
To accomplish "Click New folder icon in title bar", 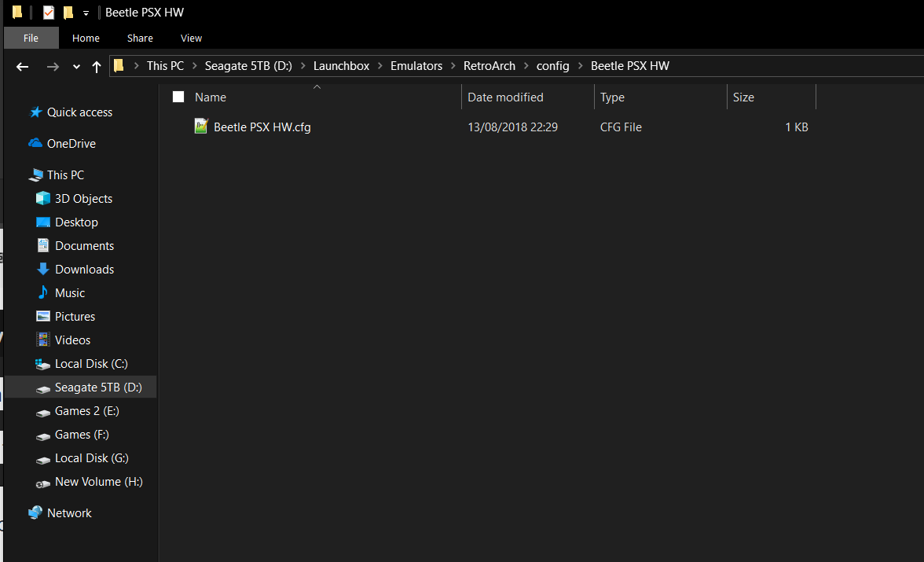I will point(68,13).
